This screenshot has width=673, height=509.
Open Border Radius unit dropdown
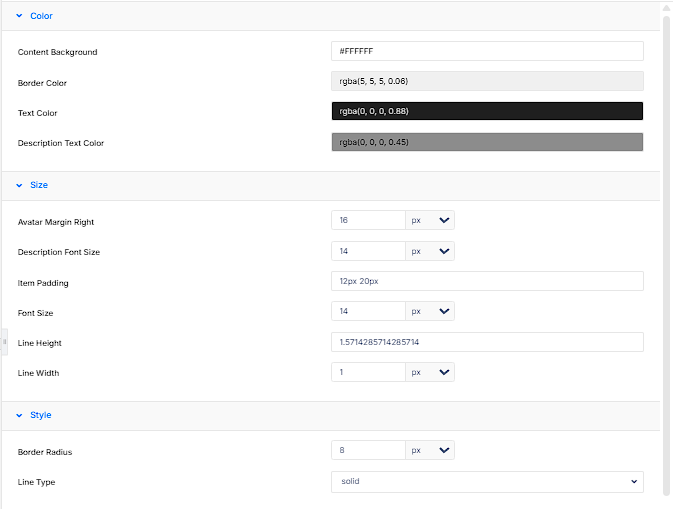430,450
